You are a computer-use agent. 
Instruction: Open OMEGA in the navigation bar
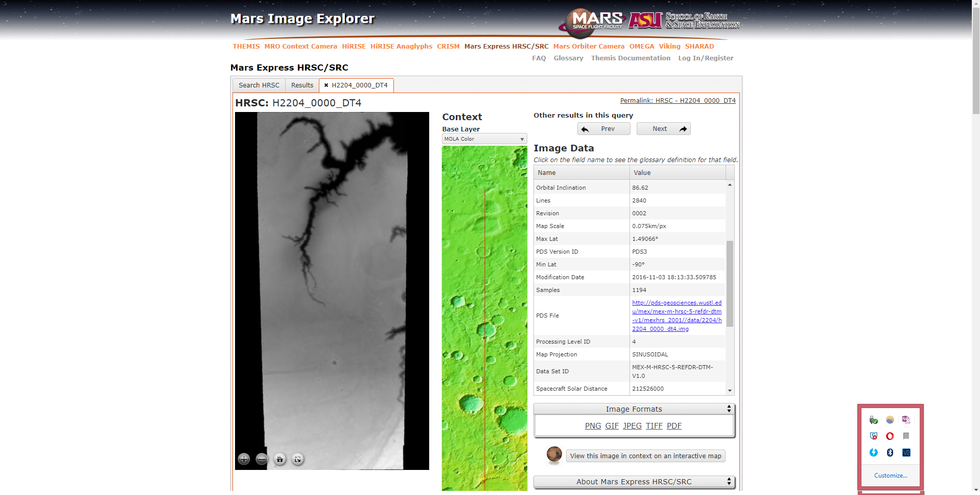(642, 47)
